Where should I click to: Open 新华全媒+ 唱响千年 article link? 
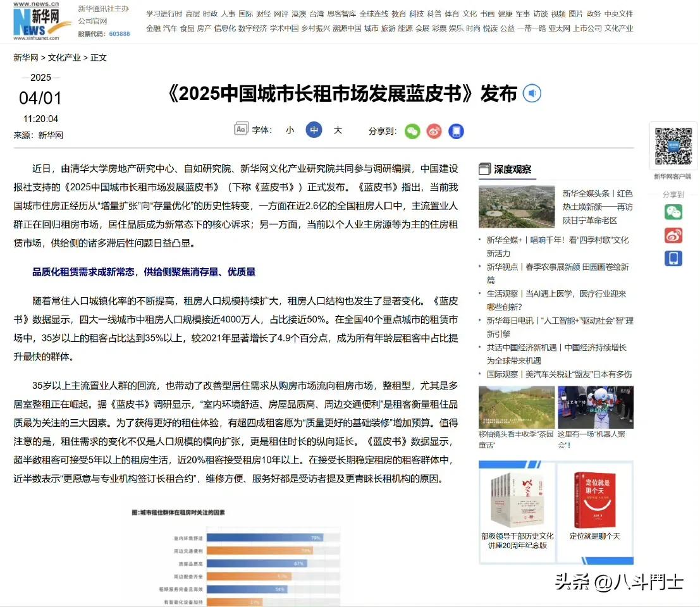click(x=557, y=247)
